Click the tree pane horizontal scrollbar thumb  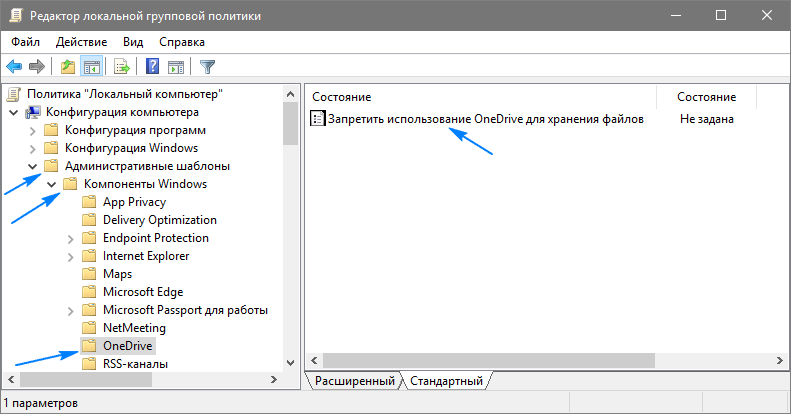click(x=86, y=380)
